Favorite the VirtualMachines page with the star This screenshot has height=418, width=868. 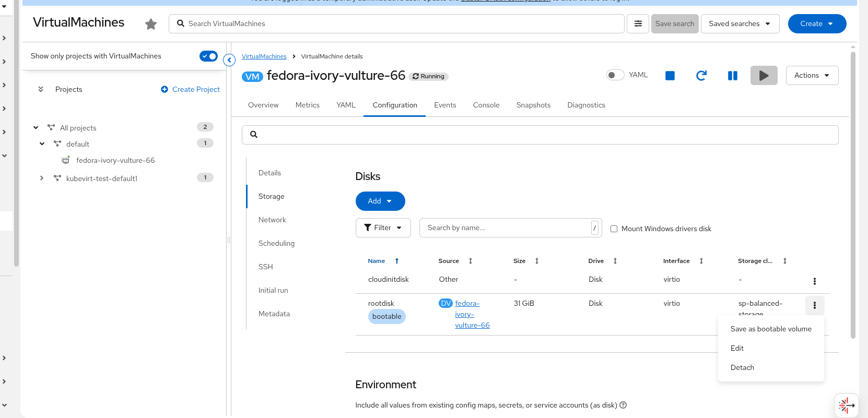[x=151, y=24]
